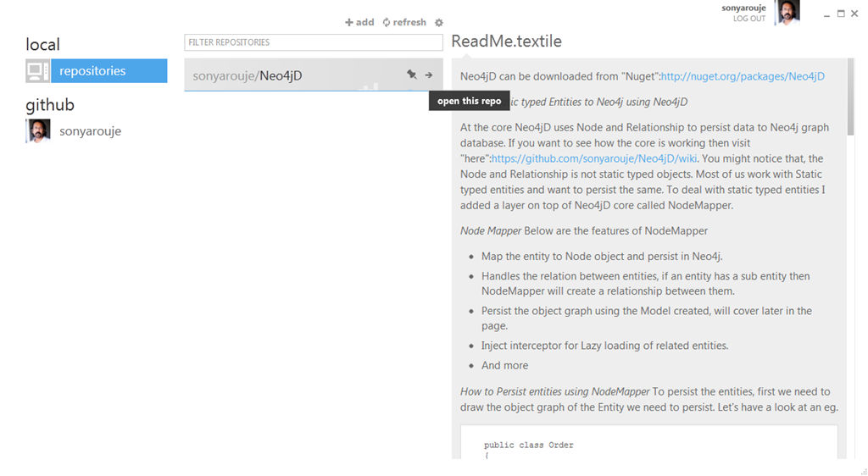Open the settings gear menu
Screen dimensions: 868x476
(x=439, y=23)
